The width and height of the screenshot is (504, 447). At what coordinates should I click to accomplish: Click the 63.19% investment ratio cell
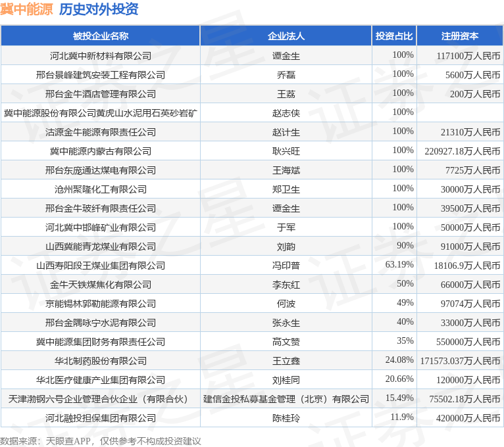pos(399,265)
